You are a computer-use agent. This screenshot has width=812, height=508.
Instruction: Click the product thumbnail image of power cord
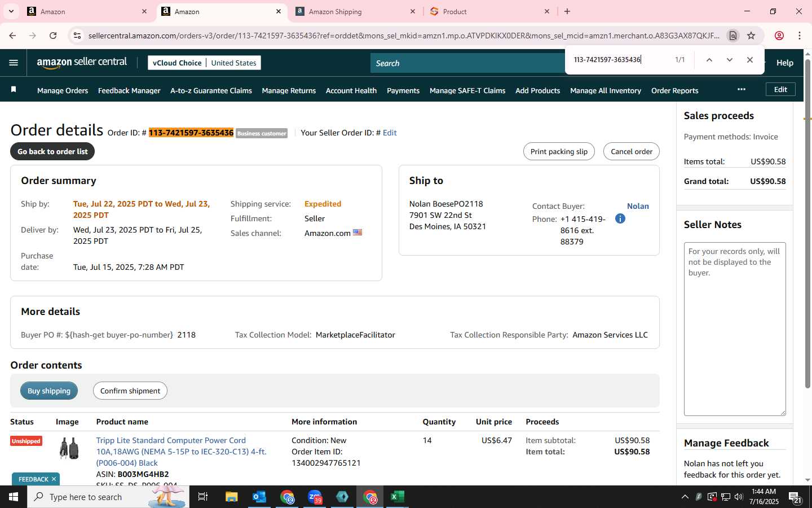tap(69, 449)
